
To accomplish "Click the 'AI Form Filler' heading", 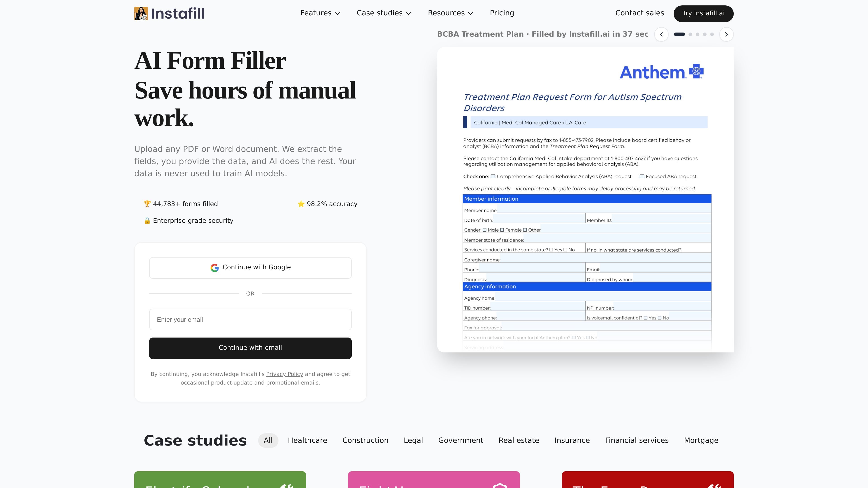I will tap(210, 61).
